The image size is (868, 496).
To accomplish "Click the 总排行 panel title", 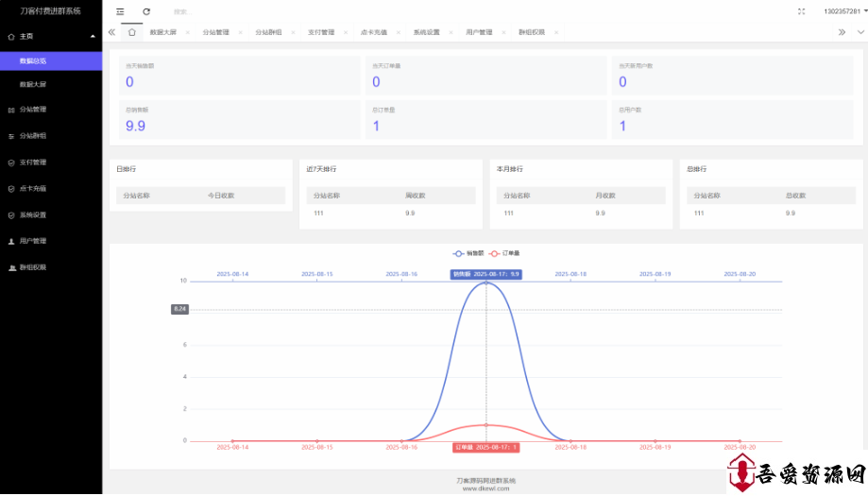I will click(696, 169).
